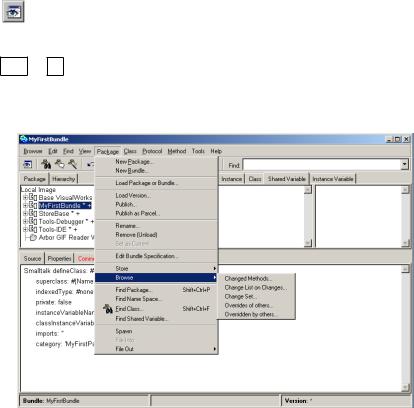Choose Changed Methods... in Browse submenu
The width and height of the screenshot is (414, 408).
pos(256,278)
